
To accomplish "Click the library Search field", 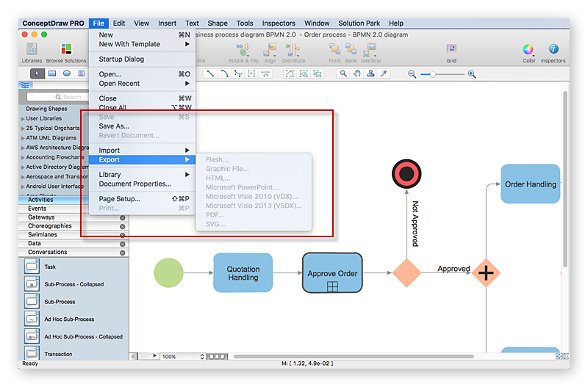I will (x=57, y=97).
